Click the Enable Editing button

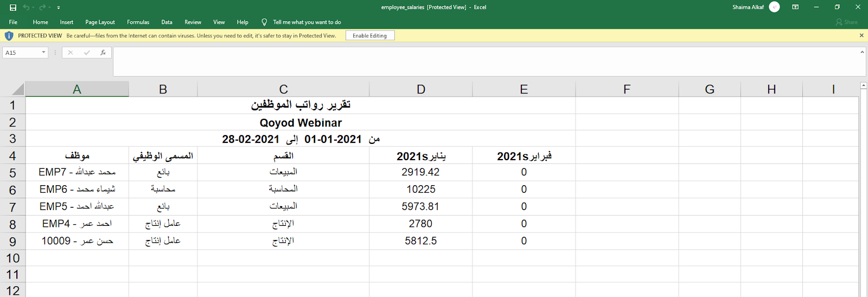coord(369,36)
